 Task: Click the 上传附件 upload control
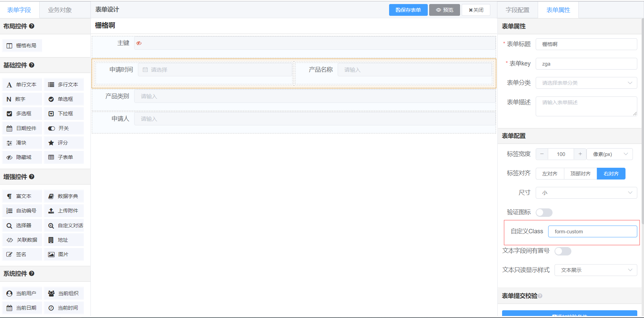point(64,211)
